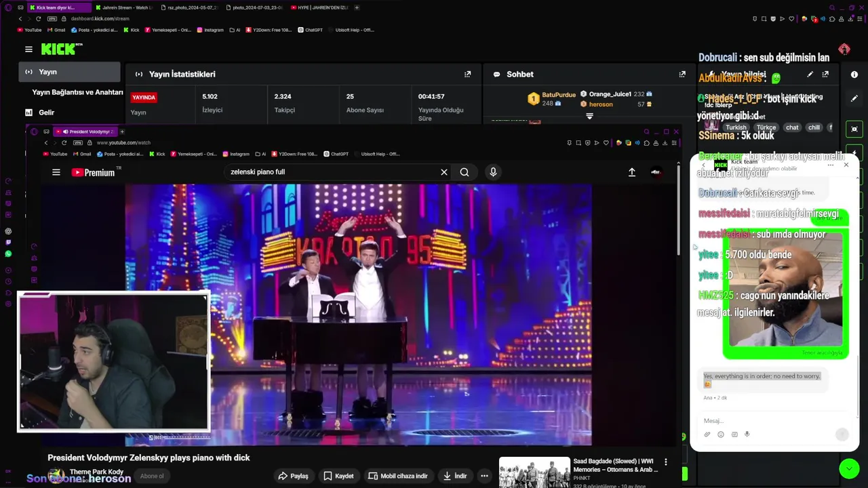The width and height of the screenshot is (868, 488).
Task: Open ChatGPT bookmark in top bookmarks bar
Action: click(x=310, y=30)
